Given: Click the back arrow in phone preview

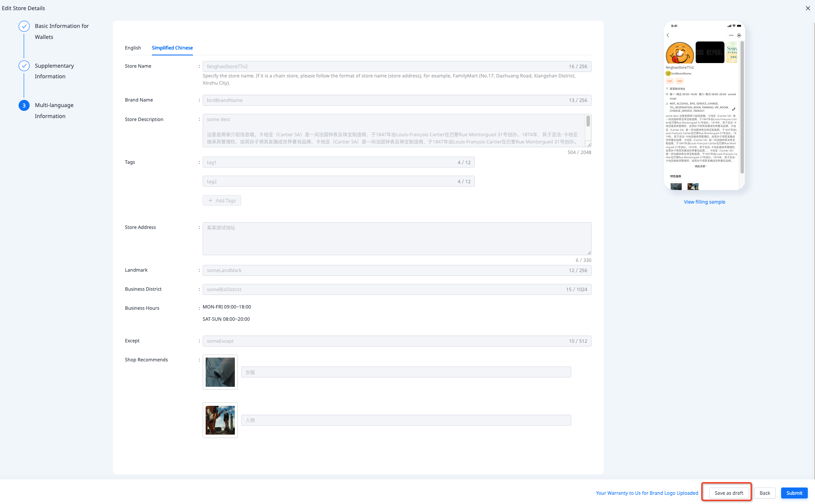Looking at the screenshot, I should (x=668, y=36).
